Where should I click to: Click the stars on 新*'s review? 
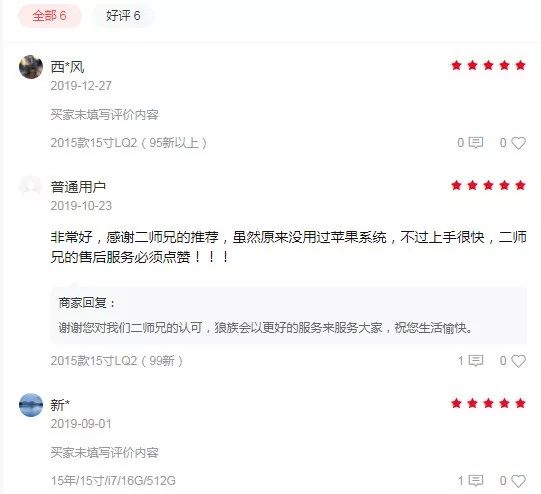488,403
